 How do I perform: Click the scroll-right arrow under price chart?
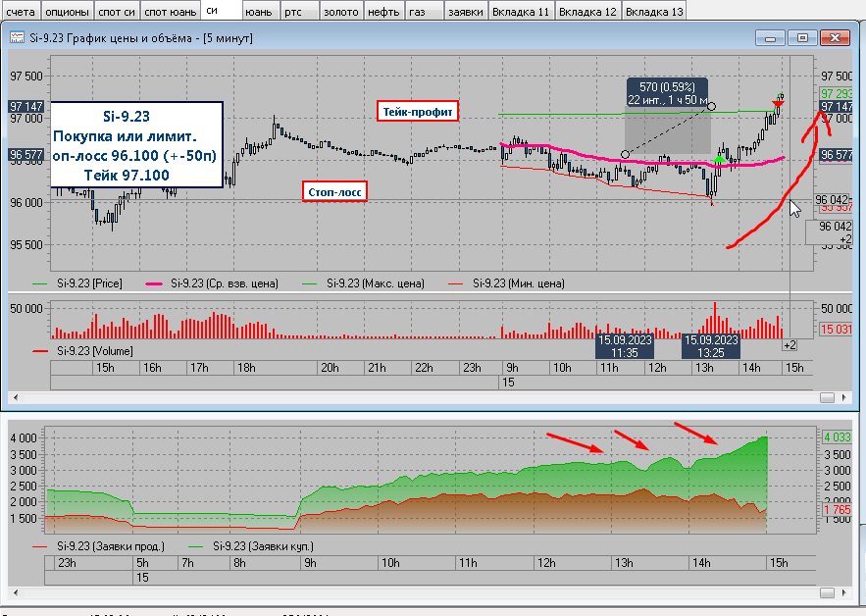(x=843, y=397)
